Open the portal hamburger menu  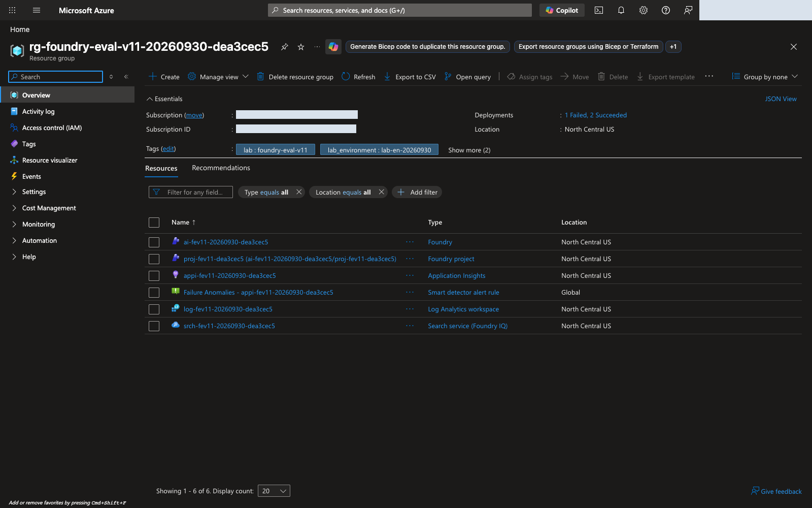coord(37,10)
